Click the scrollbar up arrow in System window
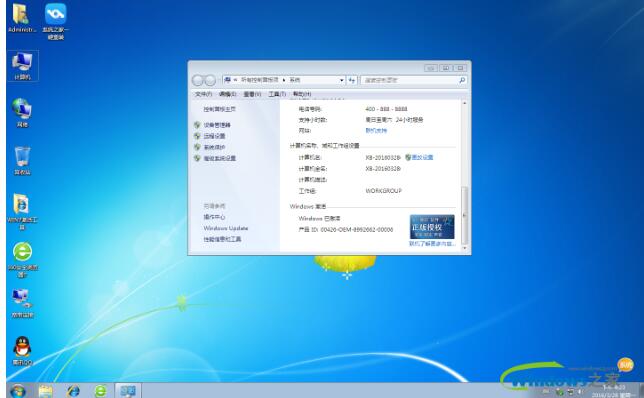The width and height of the screenshot is (644, 398). (465, 103)
